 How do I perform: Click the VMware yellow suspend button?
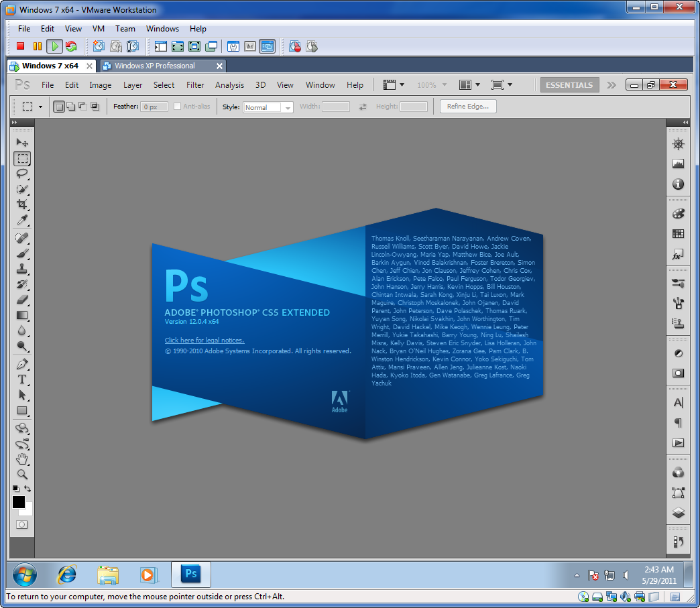click(x=38, y=46)
